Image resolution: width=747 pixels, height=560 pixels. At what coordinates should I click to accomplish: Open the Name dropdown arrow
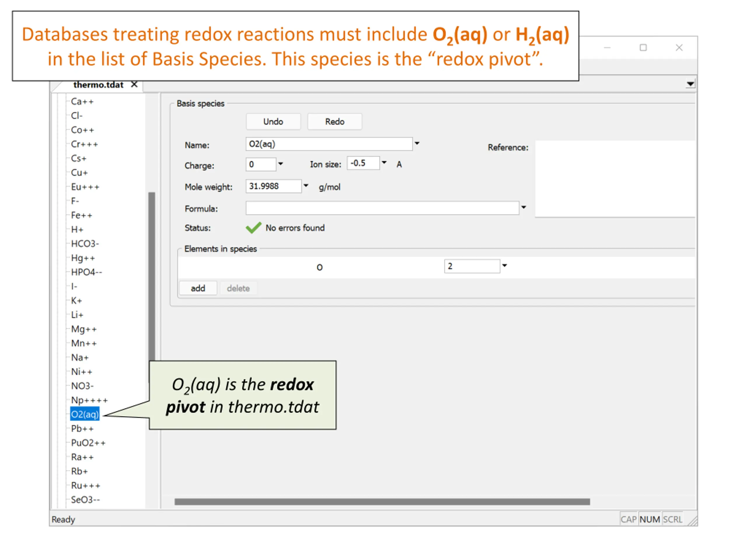coord(417,143)
